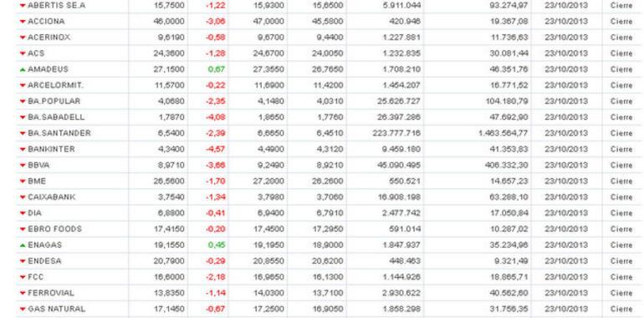This screenshot has height=318, width=644.
Task: Select AMADEUS change value 0,67
Action: [217, 69]
